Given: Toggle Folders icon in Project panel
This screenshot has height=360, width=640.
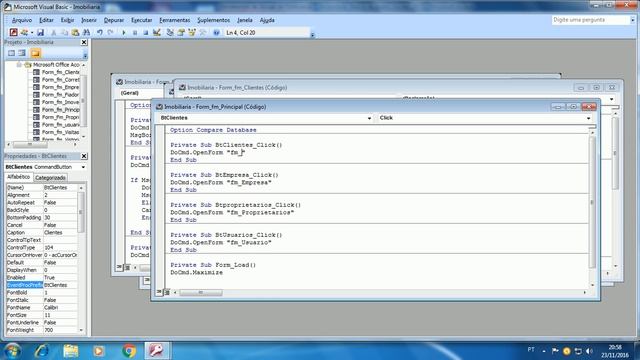Looking at the screenshot, I should [x=36, y=53].
